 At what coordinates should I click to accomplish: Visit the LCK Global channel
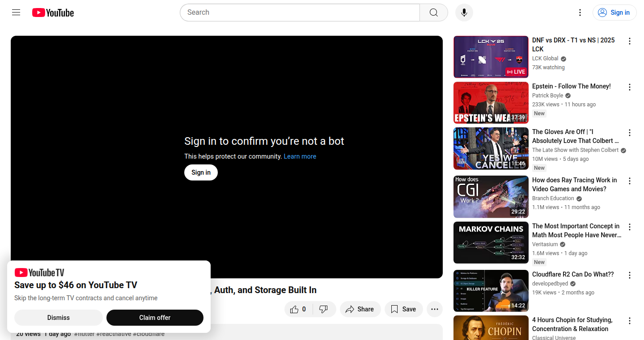(545, 59)
